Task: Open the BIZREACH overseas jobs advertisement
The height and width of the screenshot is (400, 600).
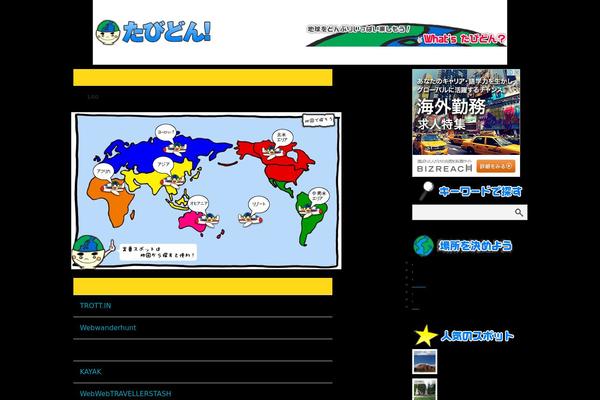Action: point(466,123)
